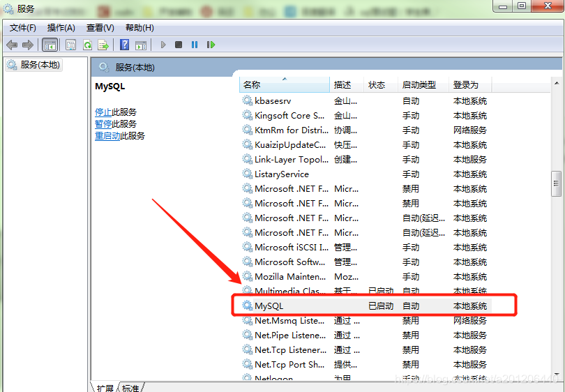
Task: Click the 停止 service link
Action: [103, 112]
